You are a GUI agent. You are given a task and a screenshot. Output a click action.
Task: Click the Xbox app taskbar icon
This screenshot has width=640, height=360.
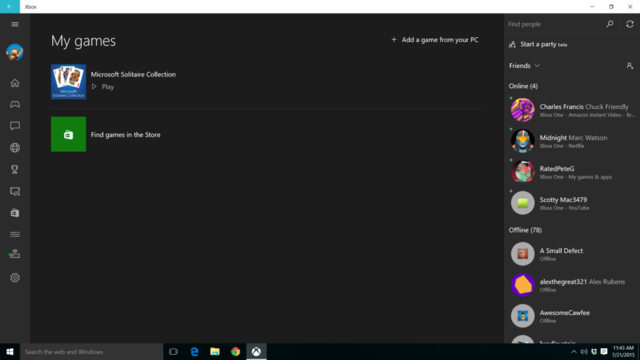click(256, 351)
